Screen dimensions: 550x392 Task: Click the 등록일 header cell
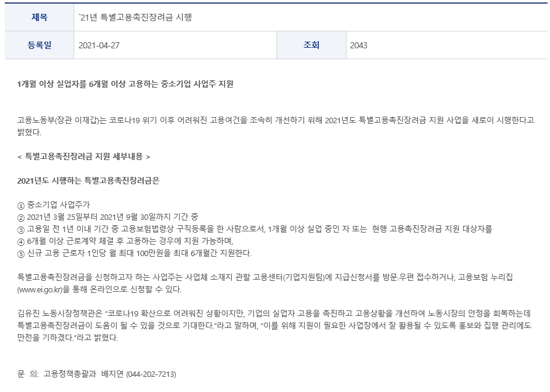pos(39,45)
